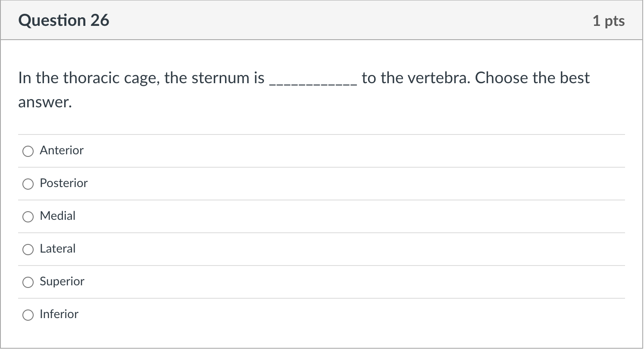Click the Superior answer label
Image resolution: width=644 pixels, height=350 pixels.
[x=62, y=281]
